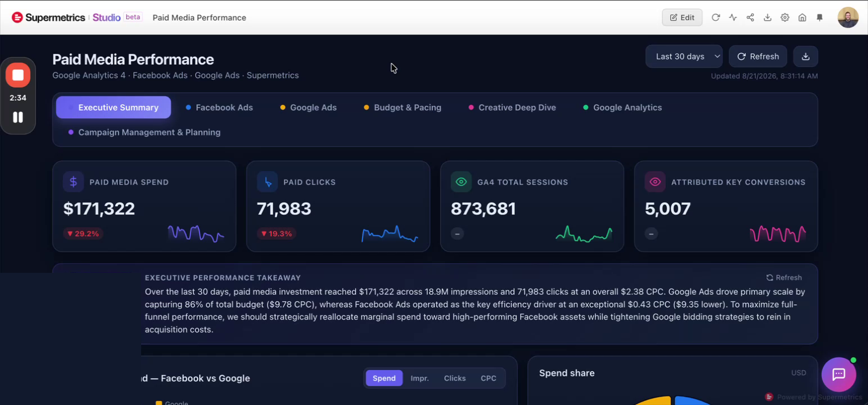Switch to Budget & Pacing tab
Screen dimensions: 868x405
(x=403, y=107)
